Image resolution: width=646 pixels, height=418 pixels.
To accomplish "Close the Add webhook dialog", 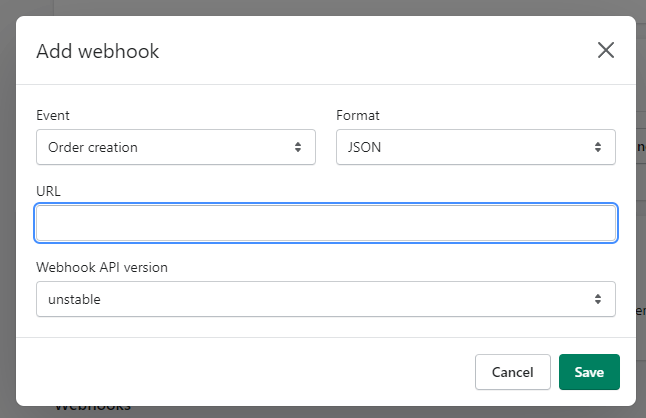I will point(605,51).
